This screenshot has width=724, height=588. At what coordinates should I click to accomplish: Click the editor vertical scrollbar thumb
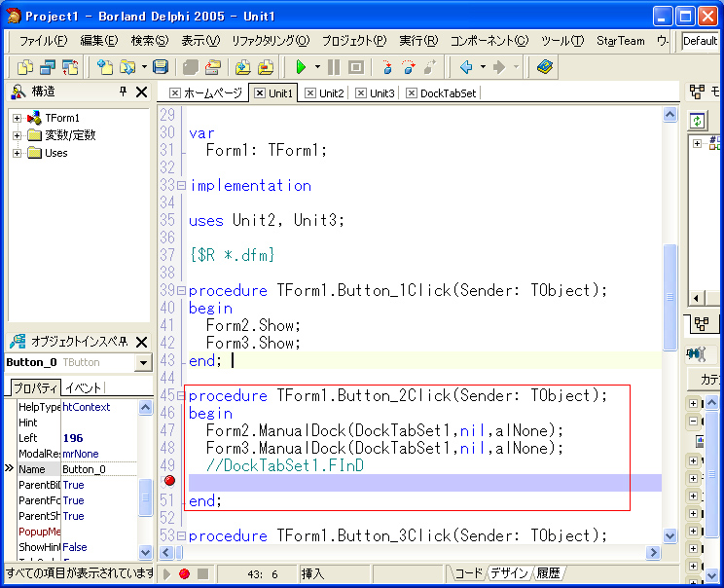click(670, 298)
